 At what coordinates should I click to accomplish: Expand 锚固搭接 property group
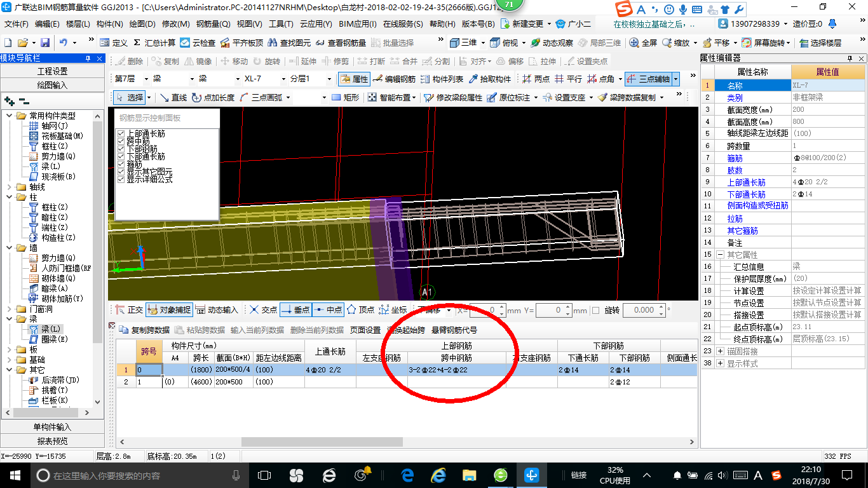click(x=720, y=351)
